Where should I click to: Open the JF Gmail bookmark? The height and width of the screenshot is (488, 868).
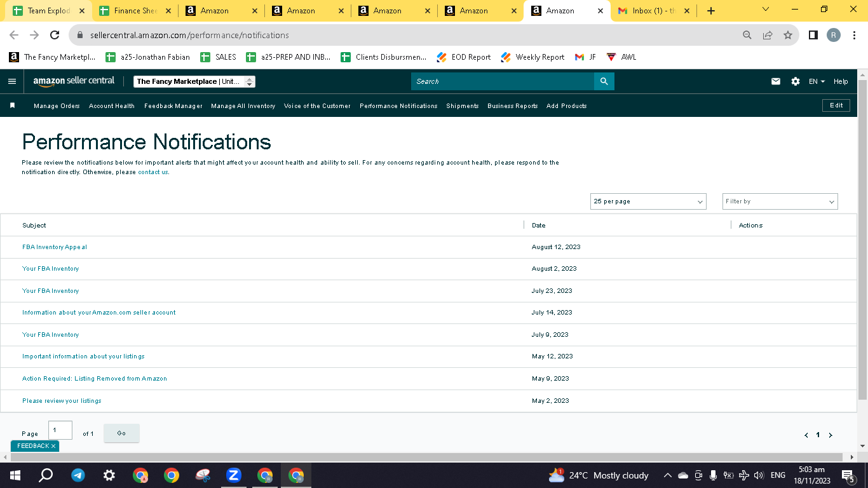click(x=585, y=57)
